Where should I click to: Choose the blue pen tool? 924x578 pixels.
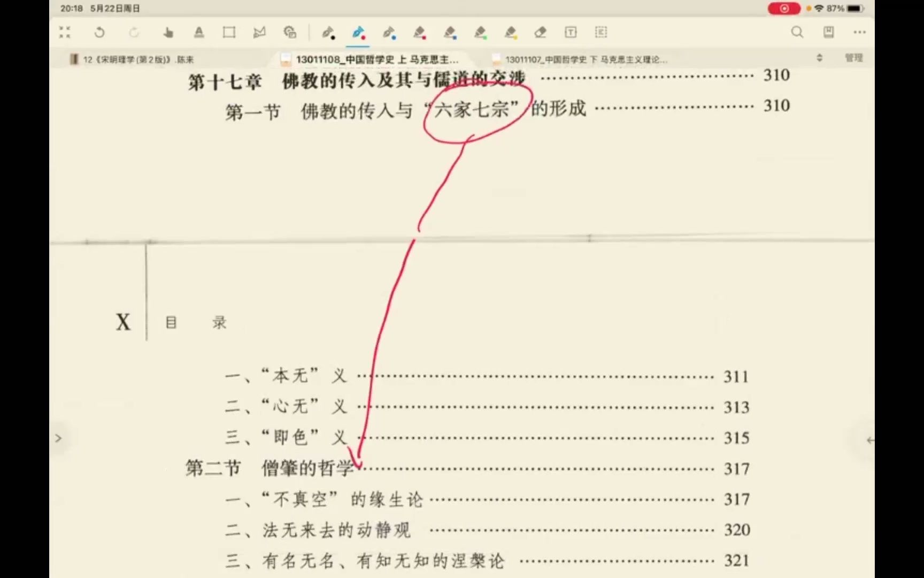(x=389, y=33)
